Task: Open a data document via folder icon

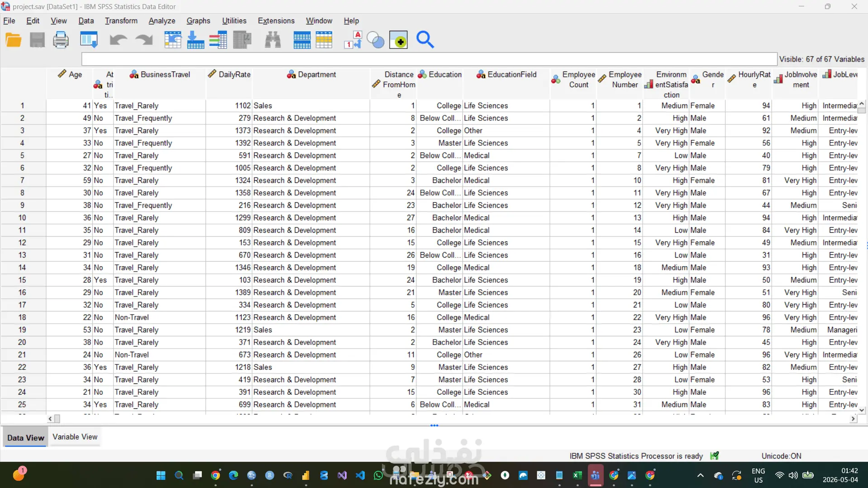Action: (x=14, y=40)
